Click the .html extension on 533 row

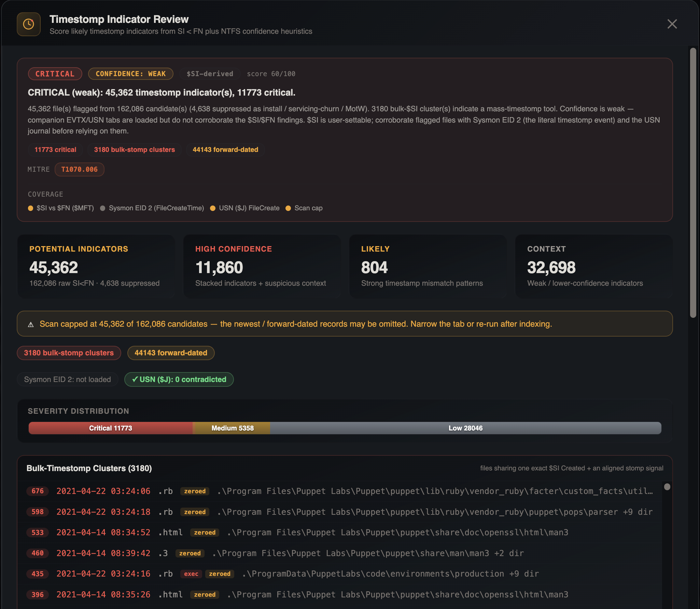(x=170, y=533)
